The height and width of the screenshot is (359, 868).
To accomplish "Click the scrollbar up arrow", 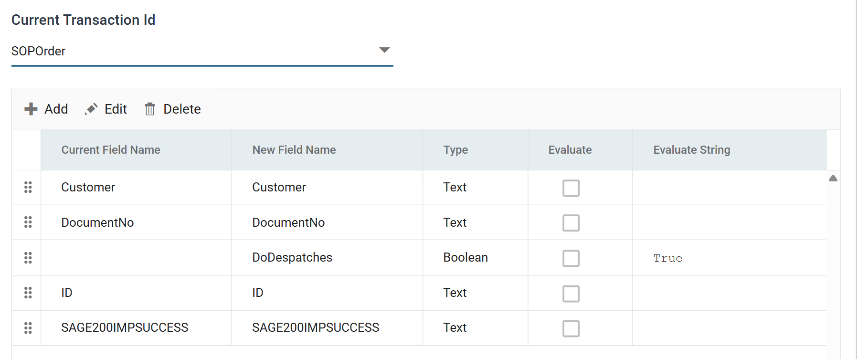I will click(833, 178).
